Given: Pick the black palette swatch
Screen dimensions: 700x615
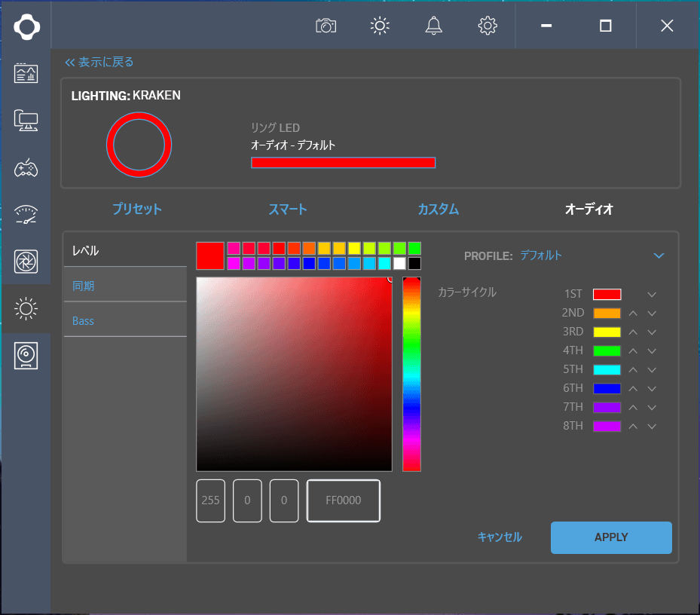Looking at the screenshot, I should (x=414, y=264).
